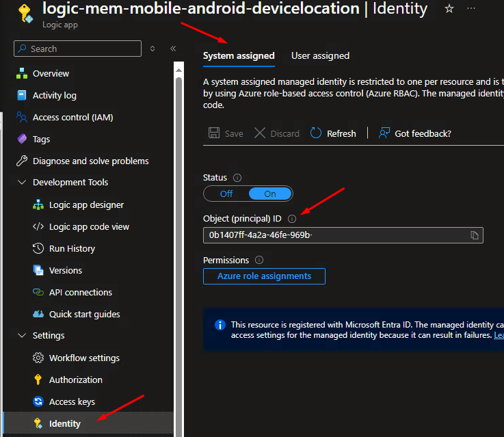This screenshot has height=437, width=504.
Task: Open the more options ellipsis in header
Action: click(471, 9)
